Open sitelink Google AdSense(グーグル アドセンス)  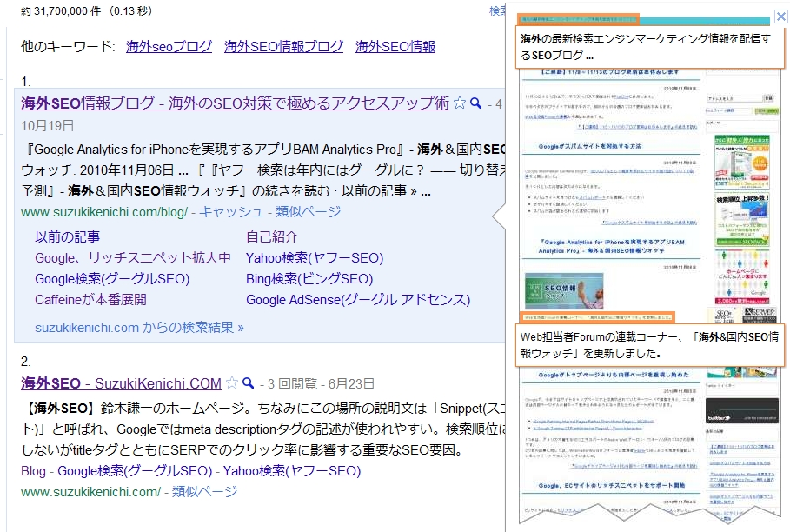358,300
